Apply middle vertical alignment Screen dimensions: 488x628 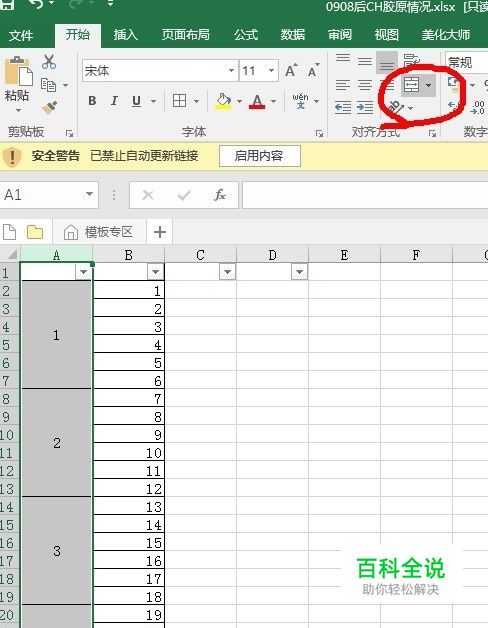click(365, 61)
